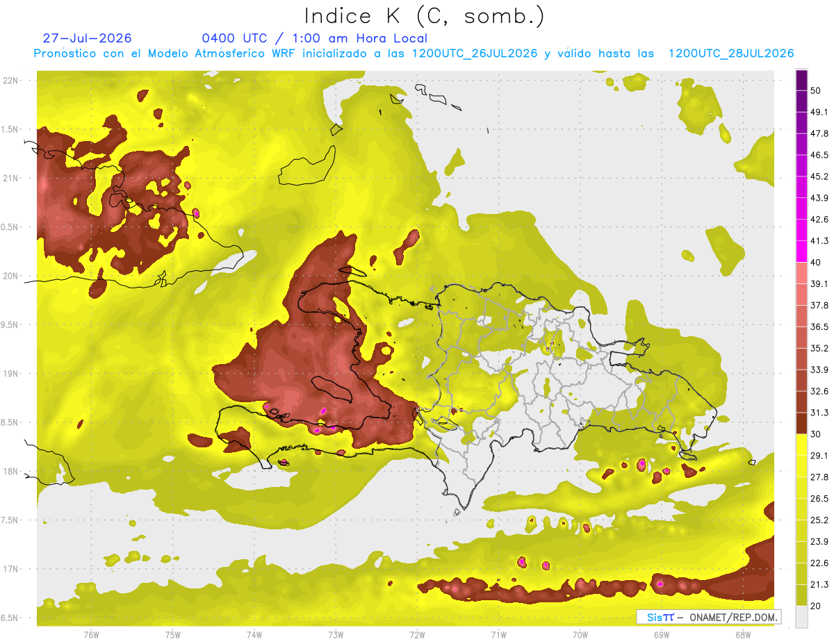
Task: Click the 'Indice K (C, somb.)' title
Action: click(x=424, y=16)
